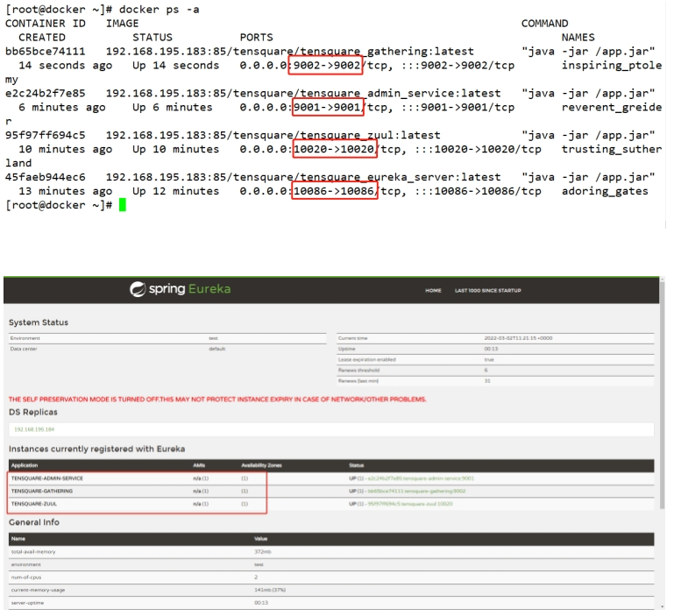Open LAST 1000 SINCE STARTUP page
The image size is (674, 616).
(487, 291)
